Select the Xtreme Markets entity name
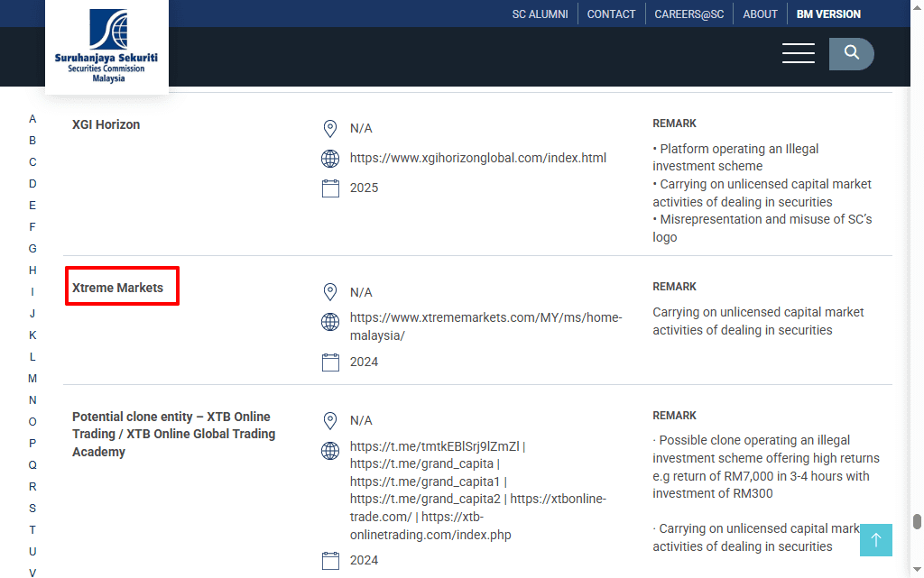The image size is (924, 578). click(x=118, y=288)
